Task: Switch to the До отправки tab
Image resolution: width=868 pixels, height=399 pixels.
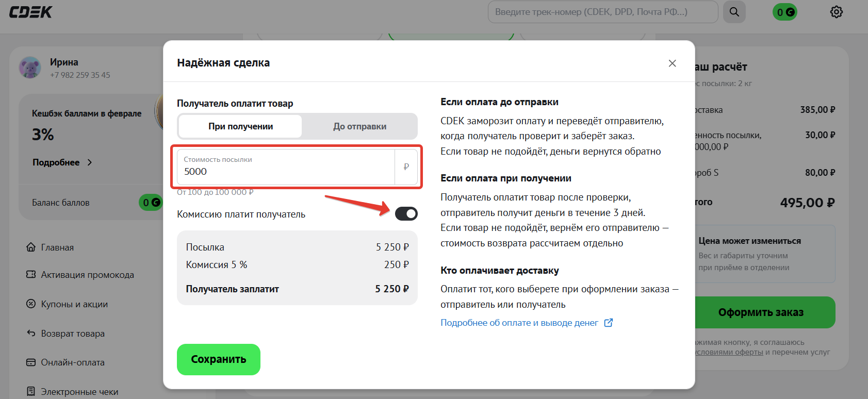Action: pos(359,126)
